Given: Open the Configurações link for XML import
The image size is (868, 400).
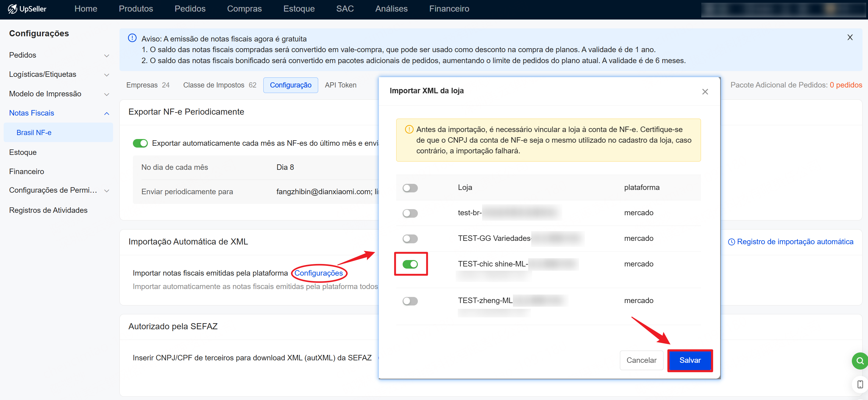Looking at the screenshot, I should click(x=318, y=273).
